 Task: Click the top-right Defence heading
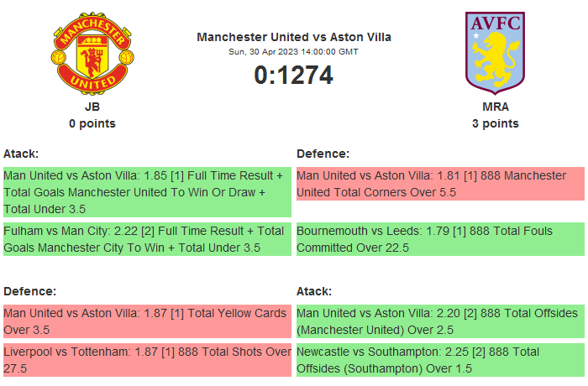pos(323,154)
